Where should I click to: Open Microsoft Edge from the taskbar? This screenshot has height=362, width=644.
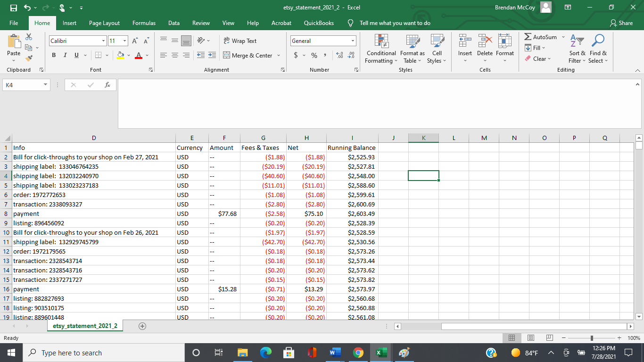click(x=266, y=353)
